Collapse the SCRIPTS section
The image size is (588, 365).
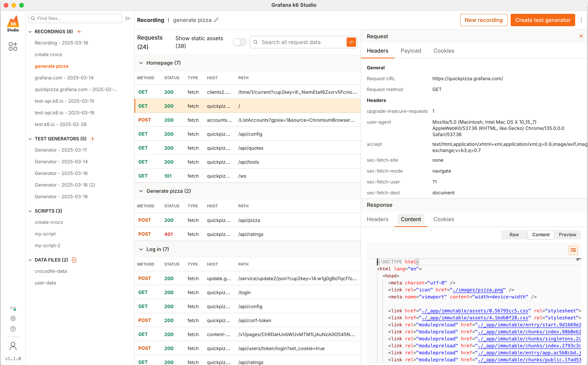[30, 211]
